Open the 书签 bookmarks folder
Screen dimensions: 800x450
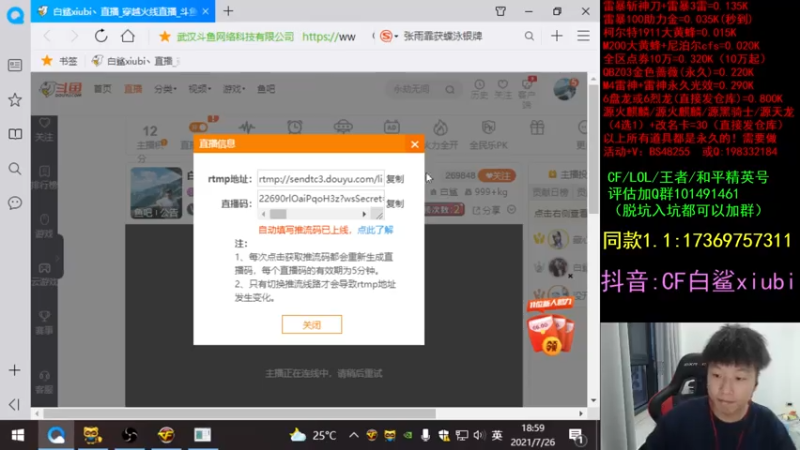[x=60, y=61]
